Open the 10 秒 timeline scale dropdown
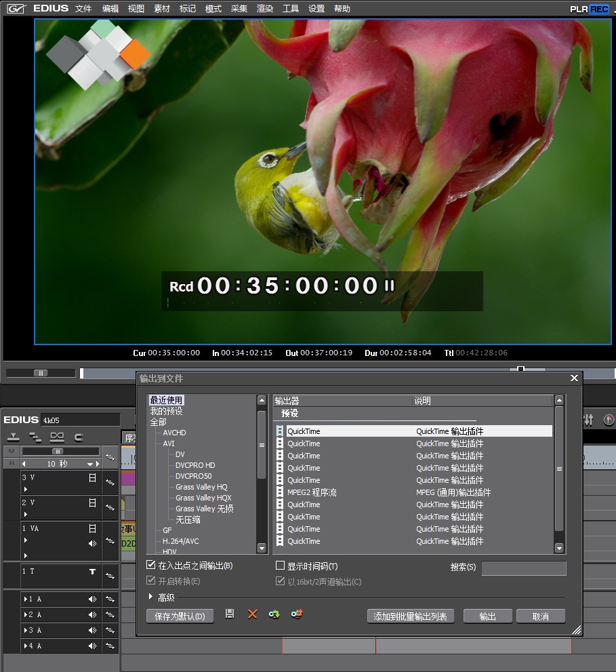This screenshot has width=616, height=672. pos(89,464)
